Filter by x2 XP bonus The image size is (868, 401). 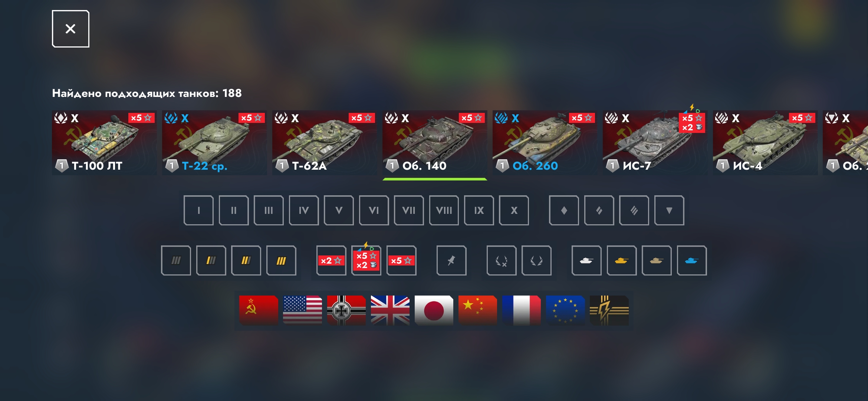pos(331,261)
